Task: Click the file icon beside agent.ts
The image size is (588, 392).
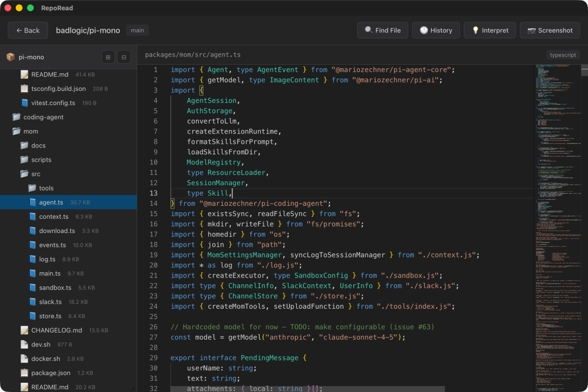Action: coord(33,202)
